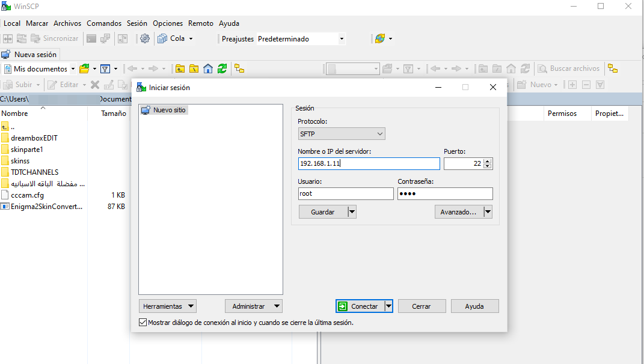The height and width of the screenshot is (364, 644).
Task: Toggle local directory tree icon
Action: (239, 68)
